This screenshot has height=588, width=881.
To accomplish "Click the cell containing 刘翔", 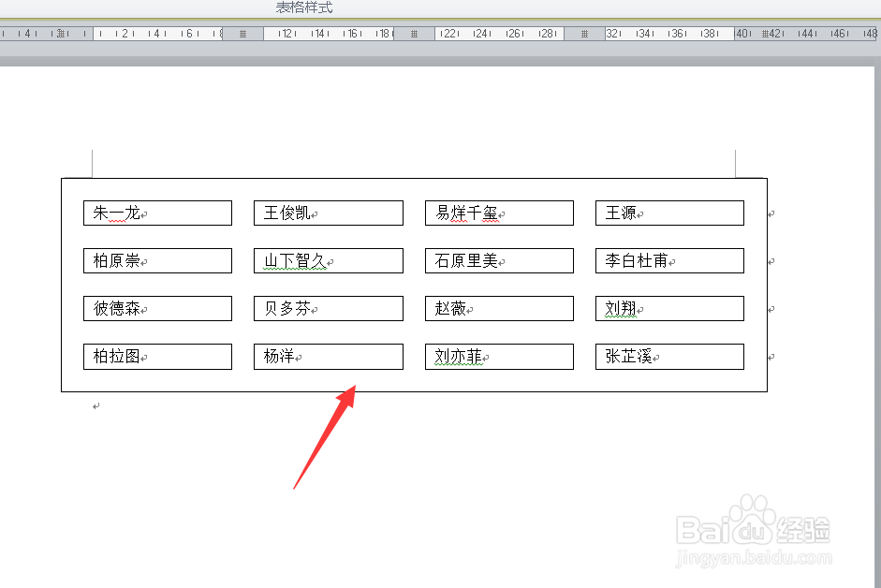I will [669, 309].
